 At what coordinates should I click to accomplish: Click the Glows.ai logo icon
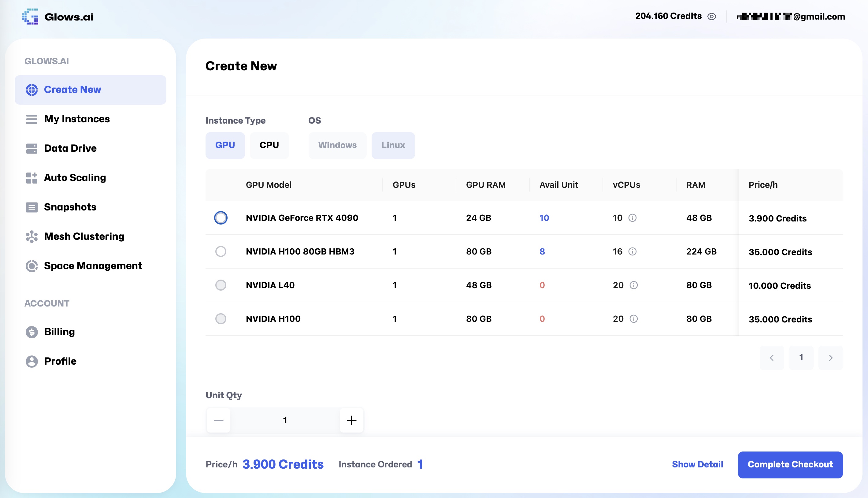click(30, 17)
